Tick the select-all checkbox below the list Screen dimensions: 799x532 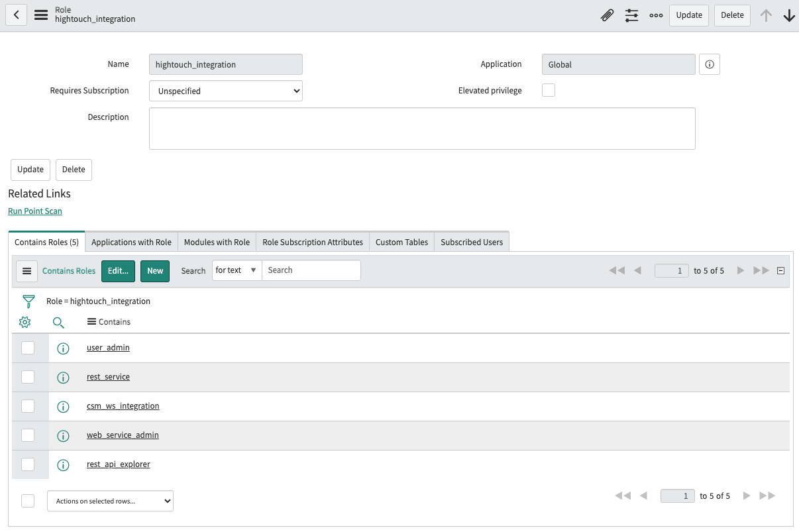coord(28,501)
